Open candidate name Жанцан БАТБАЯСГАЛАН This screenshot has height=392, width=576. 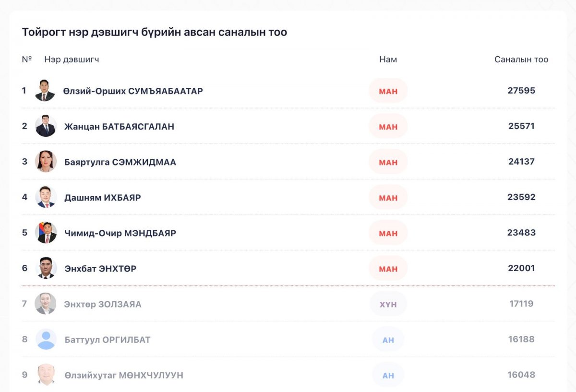point(119,127)
